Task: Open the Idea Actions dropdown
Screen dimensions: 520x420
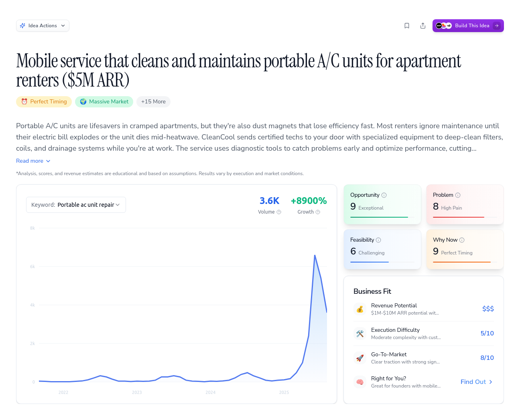Action: [x=43, y=26]
